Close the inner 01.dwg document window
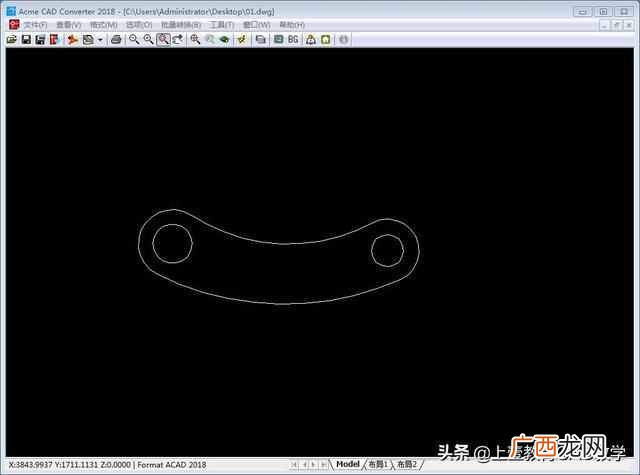The height and width of the screenshot is (475, 640). [629, 25]
